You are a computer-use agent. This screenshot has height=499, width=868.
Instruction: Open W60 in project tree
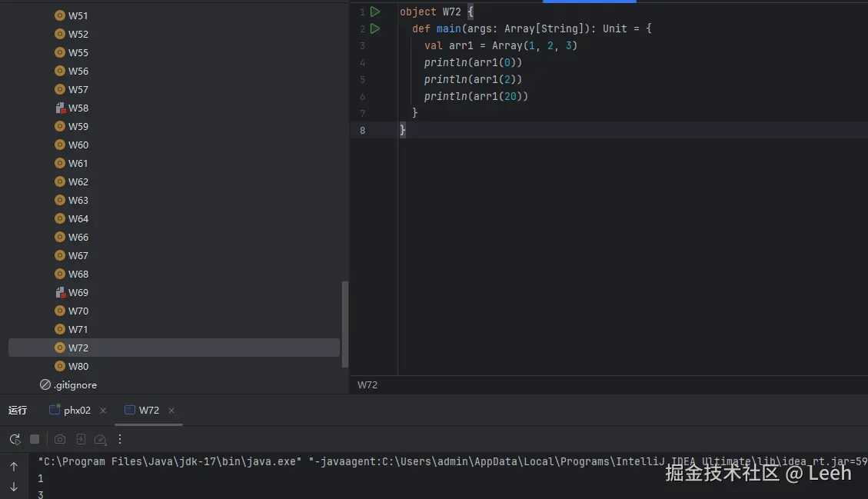click(78, 145)
